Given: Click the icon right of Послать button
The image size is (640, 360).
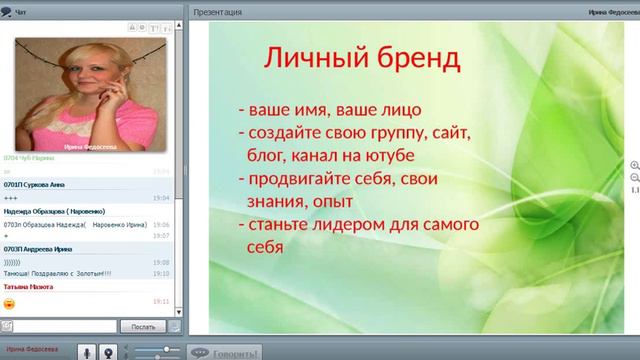Looking at the screenshot, I should [x=175, y=327].
